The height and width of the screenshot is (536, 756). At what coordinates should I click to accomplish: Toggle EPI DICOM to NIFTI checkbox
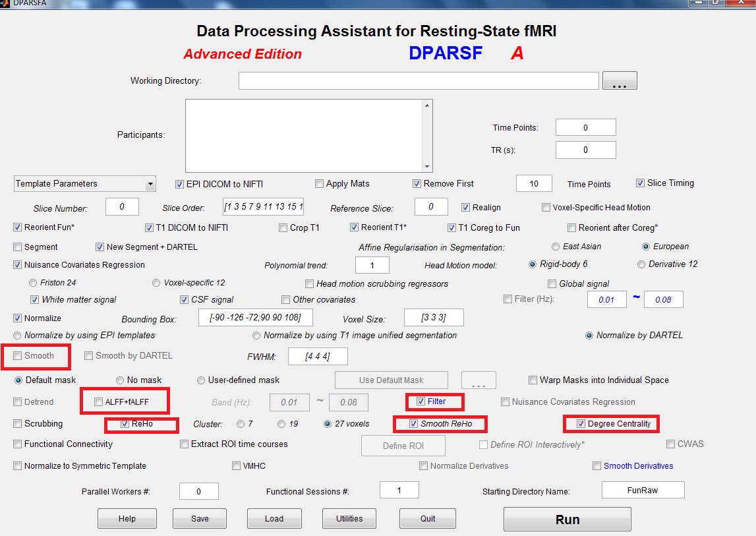click(x=179, y=184)
